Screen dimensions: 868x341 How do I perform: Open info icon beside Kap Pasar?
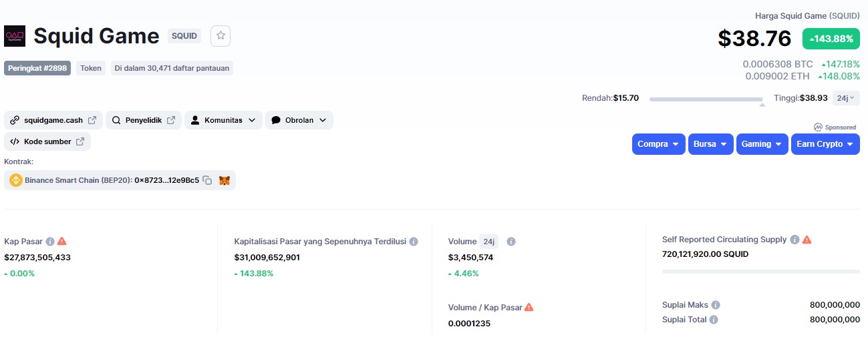[50, 242]
